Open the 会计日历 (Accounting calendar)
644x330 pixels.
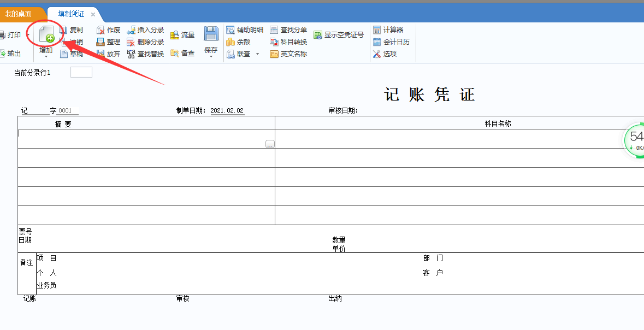(377, 42)
